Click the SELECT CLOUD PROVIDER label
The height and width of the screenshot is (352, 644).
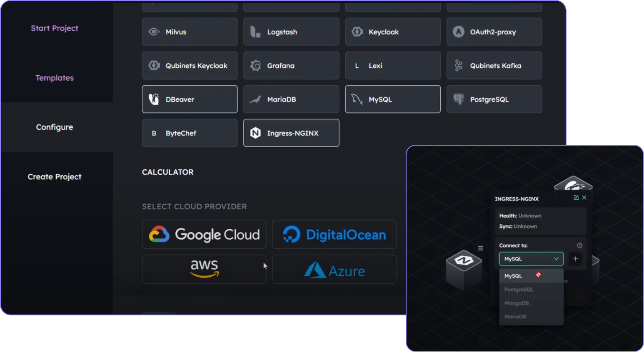[194, 206]
